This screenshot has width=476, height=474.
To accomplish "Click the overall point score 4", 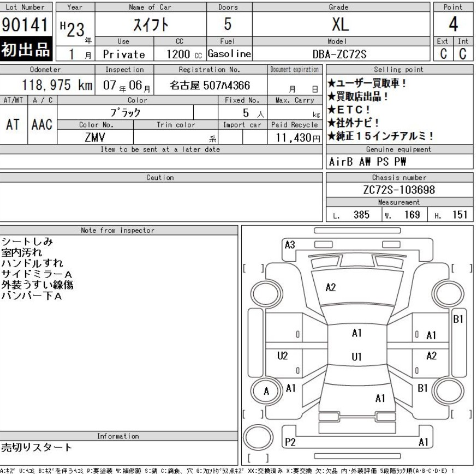I will point(453,24).
